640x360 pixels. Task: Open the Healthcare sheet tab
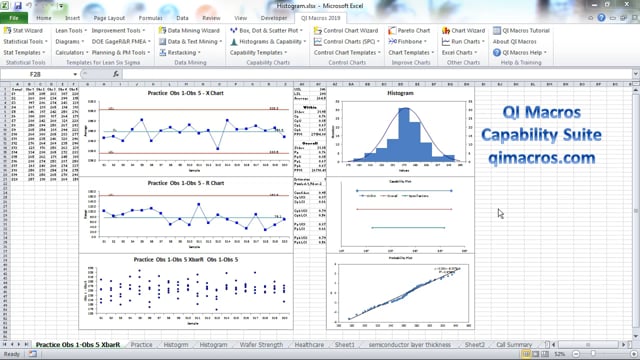pos(309,344)
